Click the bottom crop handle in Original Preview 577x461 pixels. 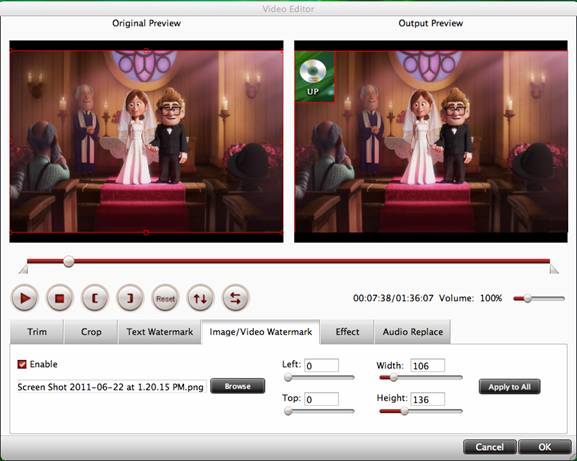146,233
